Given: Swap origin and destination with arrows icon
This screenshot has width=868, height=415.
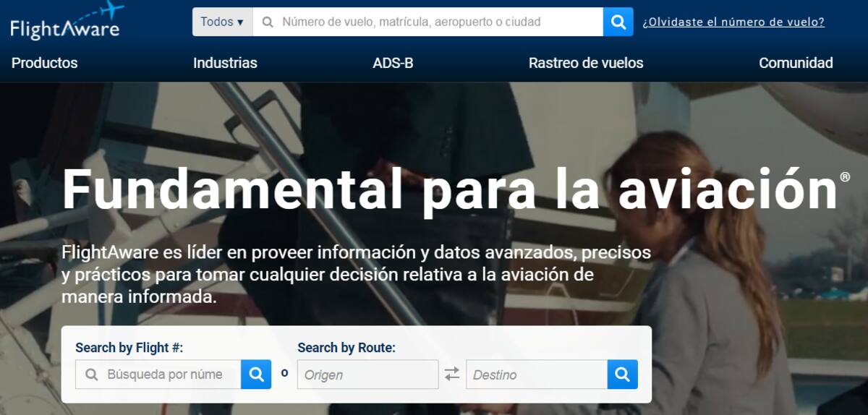Looking at the screenshot, I should [452, 375].
